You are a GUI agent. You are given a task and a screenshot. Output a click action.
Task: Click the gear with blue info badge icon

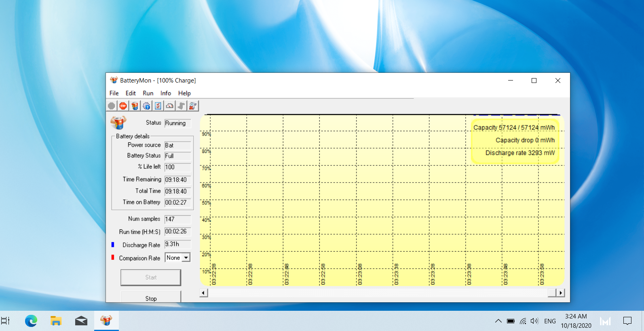147,106
